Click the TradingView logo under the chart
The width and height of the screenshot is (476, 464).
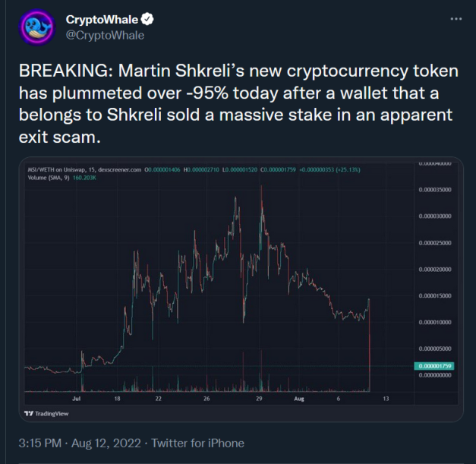46,414
